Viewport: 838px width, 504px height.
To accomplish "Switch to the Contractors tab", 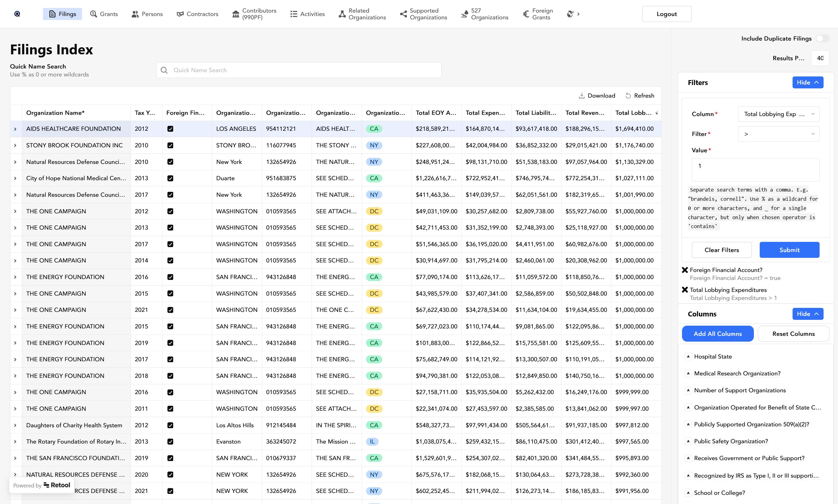I will (x=197, y=14).
